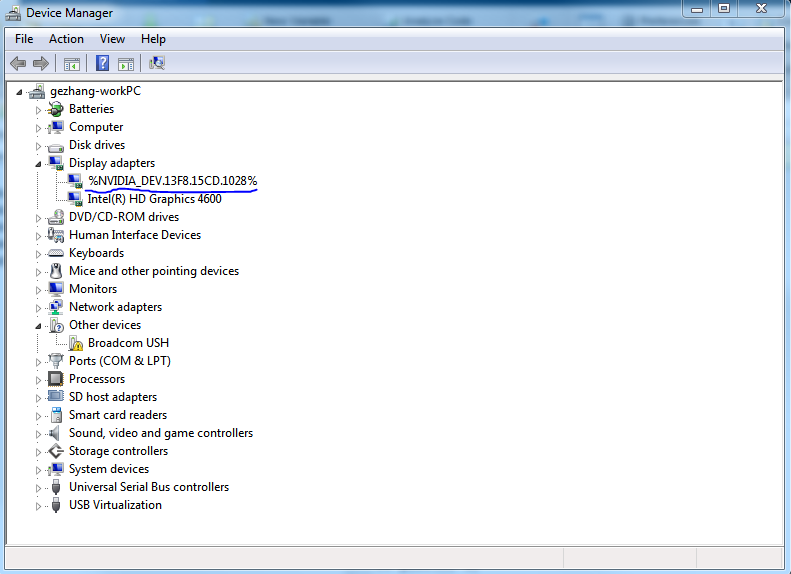Select the System devices label
This screenshot has width=791, height=574.
(x=109, y=469)
